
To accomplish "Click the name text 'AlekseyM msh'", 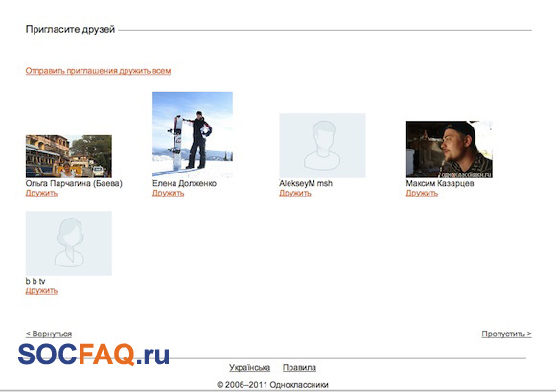I will point(306,184).
